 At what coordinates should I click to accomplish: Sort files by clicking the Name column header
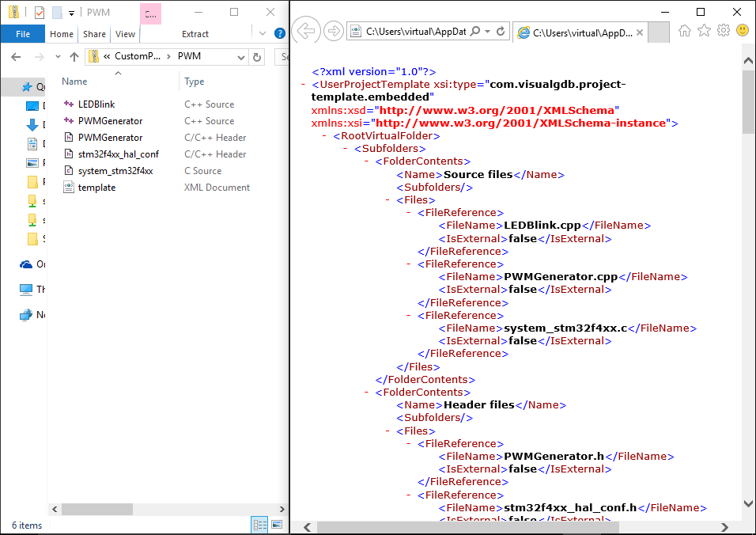tap(73, 81)
